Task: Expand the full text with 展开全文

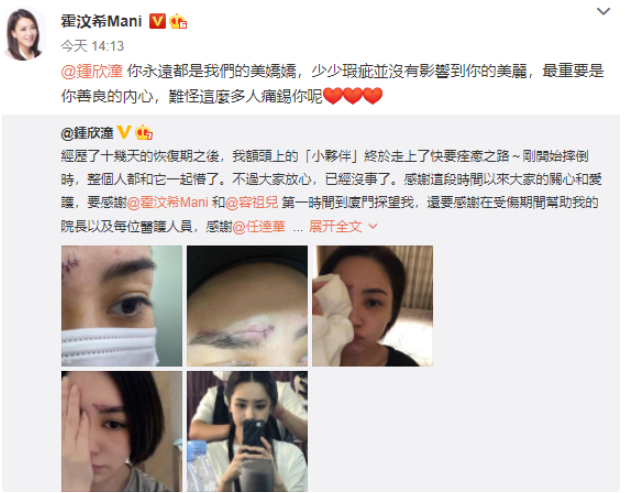Action: point(335,226)
